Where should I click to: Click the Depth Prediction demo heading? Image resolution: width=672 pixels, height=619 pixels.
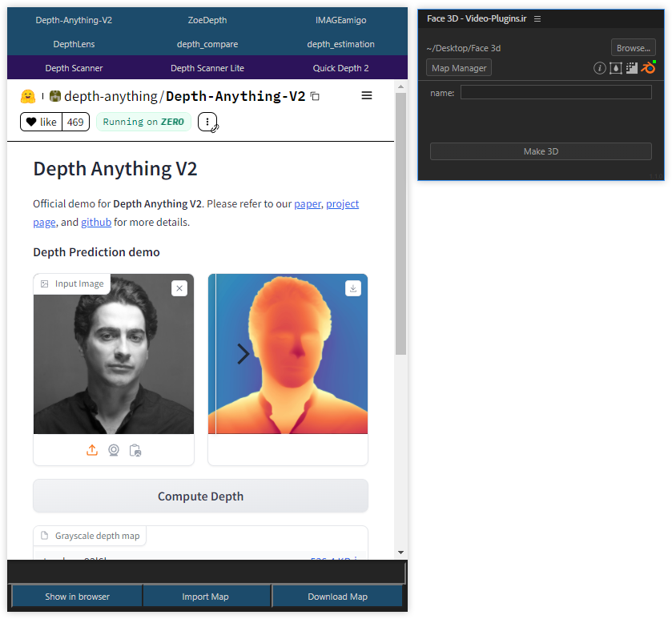coord(96,252)
